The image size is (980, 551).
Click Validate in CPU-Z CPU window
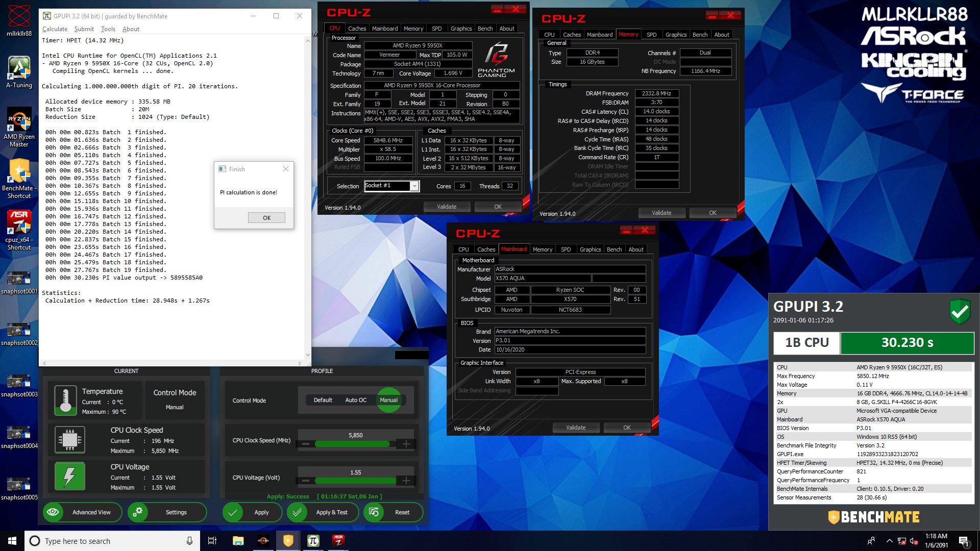(447, 207)
